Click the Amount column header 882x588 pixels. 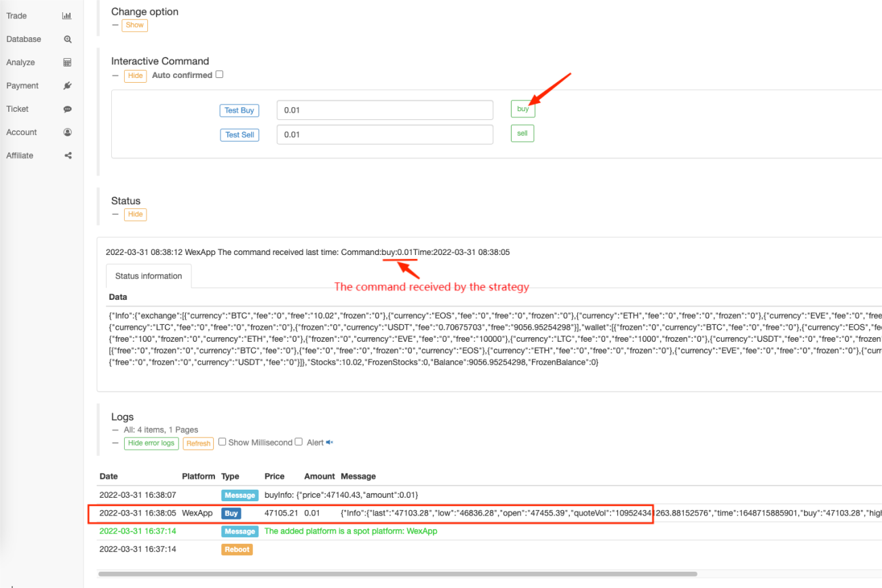319,476
